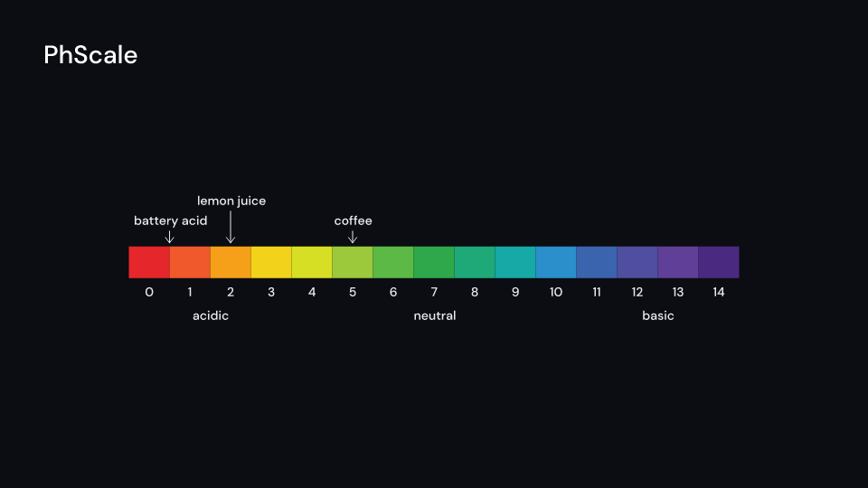Choose the yellow pH 3 swatch
Image resolution: width=868 pixels, height=488 pixels.
point(271,262)
